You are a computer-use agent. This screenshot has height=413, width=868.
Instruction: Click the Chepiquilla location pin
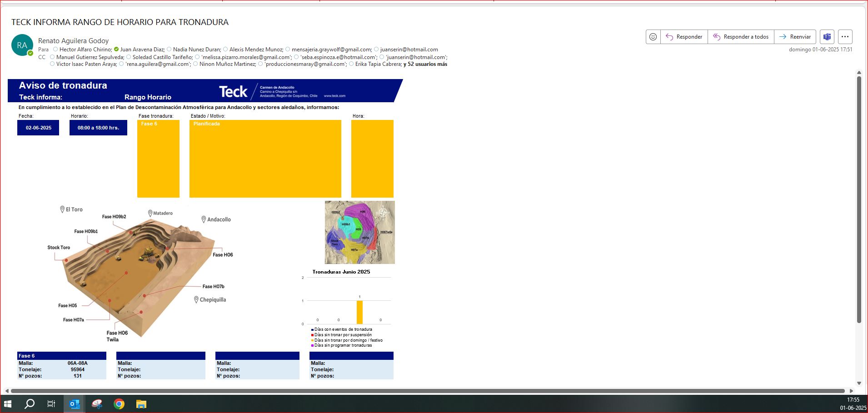click(x=196, y=300)
